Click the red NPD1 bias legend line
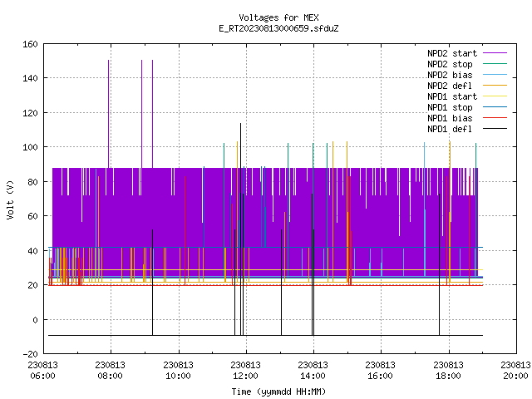The width and height of the screenshot is (532, 399). (x=495, y=118)
